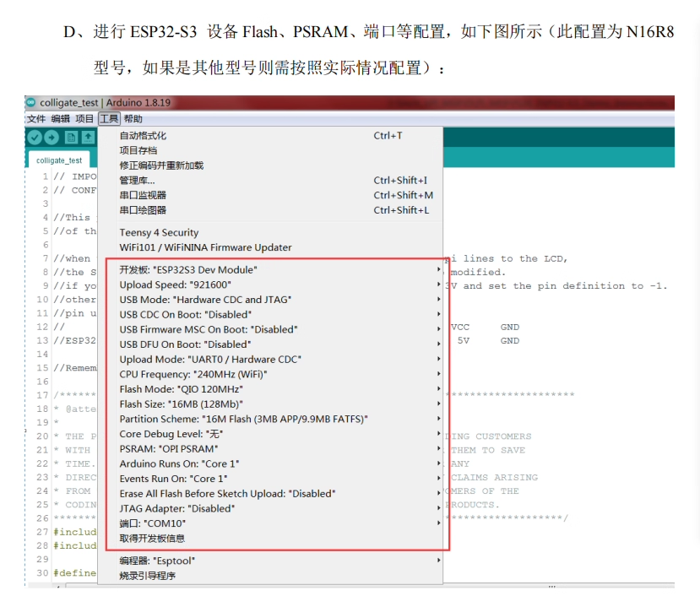Switch to the colligate_test tab
Image resolution: width=700 pixels, height=596 pixels.
[59, 160]
